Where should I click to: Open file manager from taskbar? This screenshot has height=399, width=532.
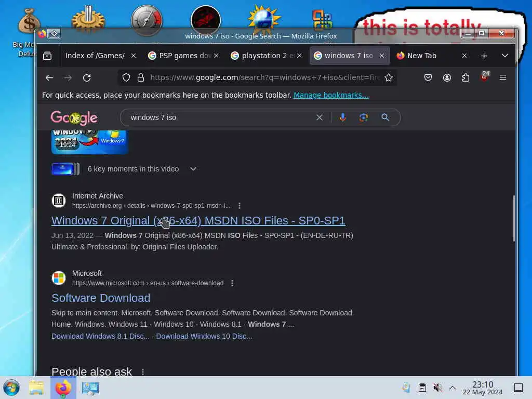(36, 388)
